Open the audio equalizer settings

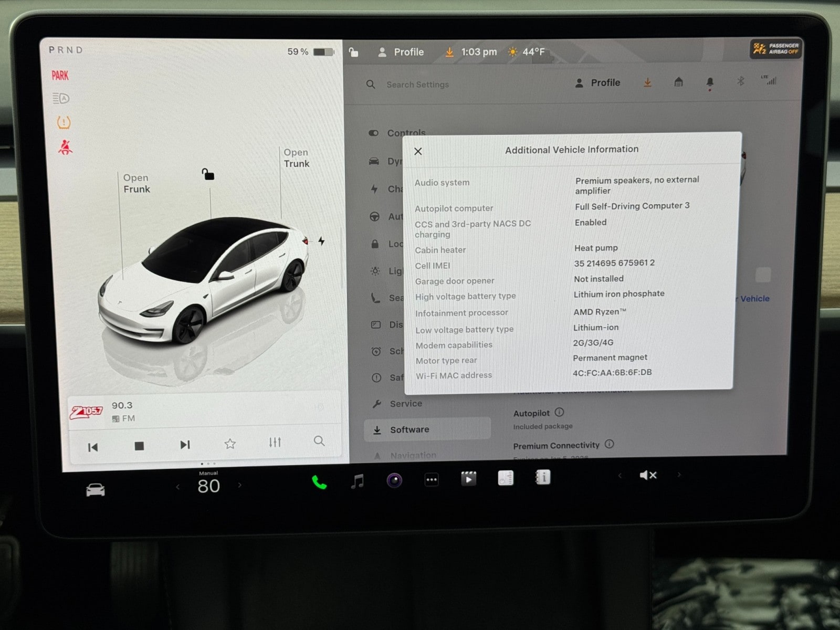pyautogui.click(x=275, y=443)
